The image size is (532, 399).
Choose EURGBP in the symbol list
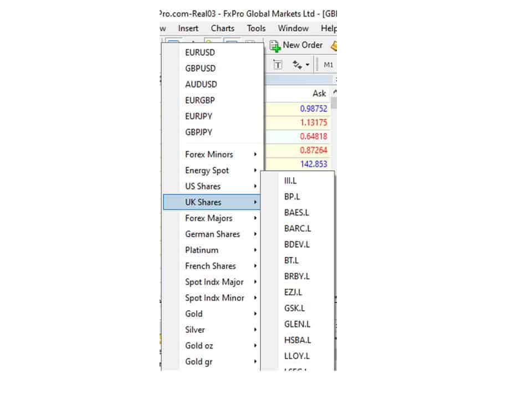coord(213,100)
